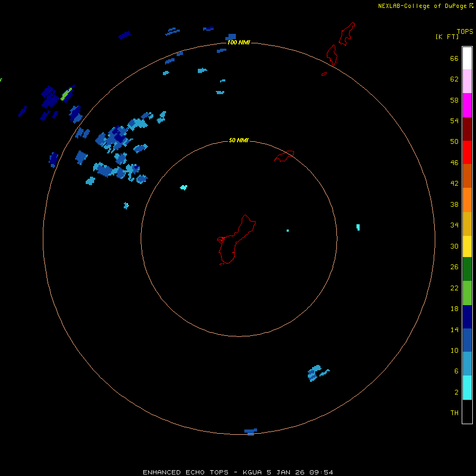Click legend value 42
The image size is (476, 476).
coord(454,184)
